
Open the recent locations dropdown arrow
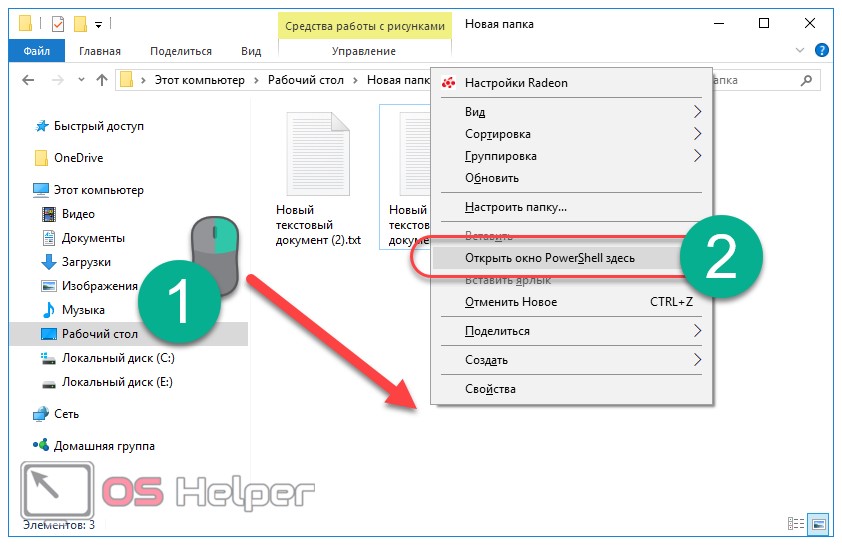coord(81,80)
